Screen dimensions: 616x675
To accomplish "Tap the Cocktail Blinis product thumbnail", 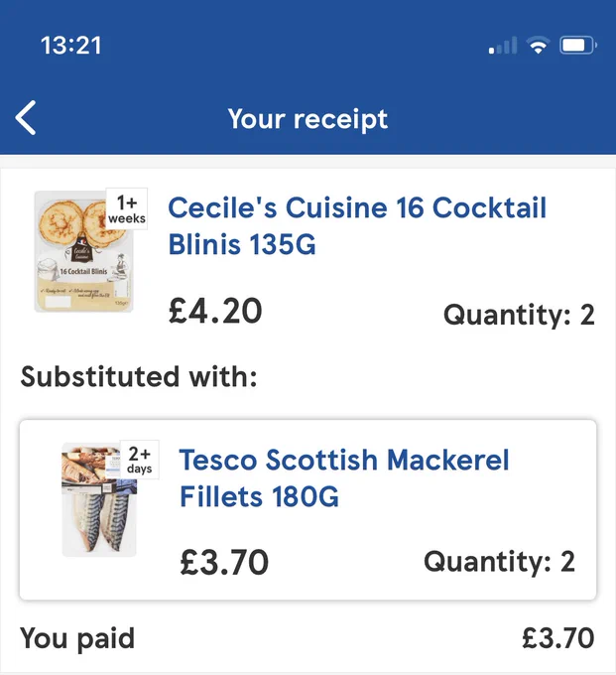I will (x=84, y=252).
